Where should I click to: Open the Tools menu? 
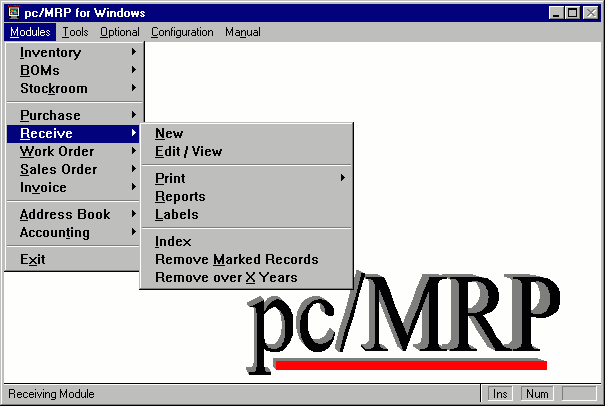(x=75, y=32)
